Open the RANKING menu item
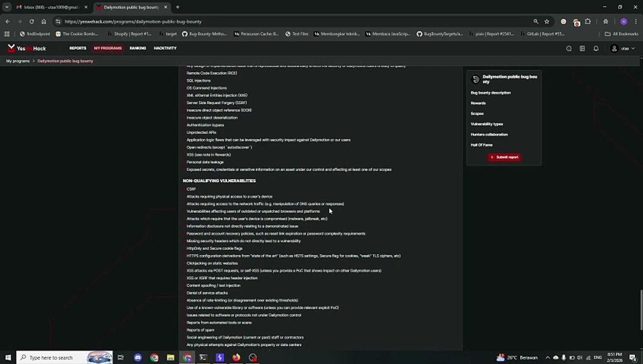 (137, 48)
